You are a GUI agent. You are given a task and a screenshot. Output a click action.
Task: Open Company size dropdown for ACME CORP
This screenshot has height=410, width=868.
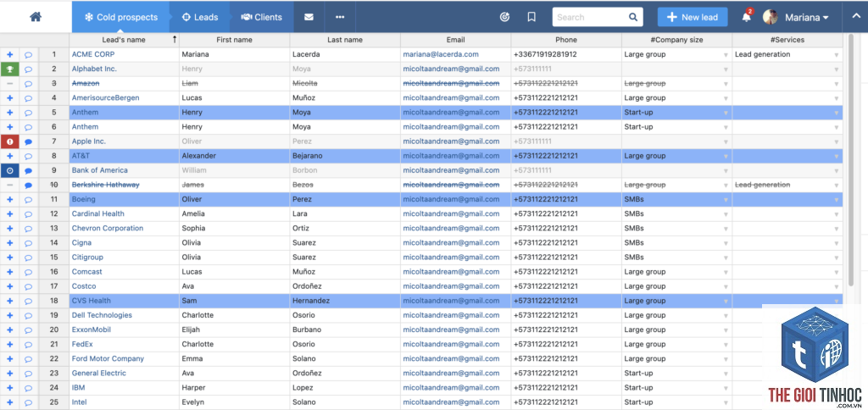point(726,55)
